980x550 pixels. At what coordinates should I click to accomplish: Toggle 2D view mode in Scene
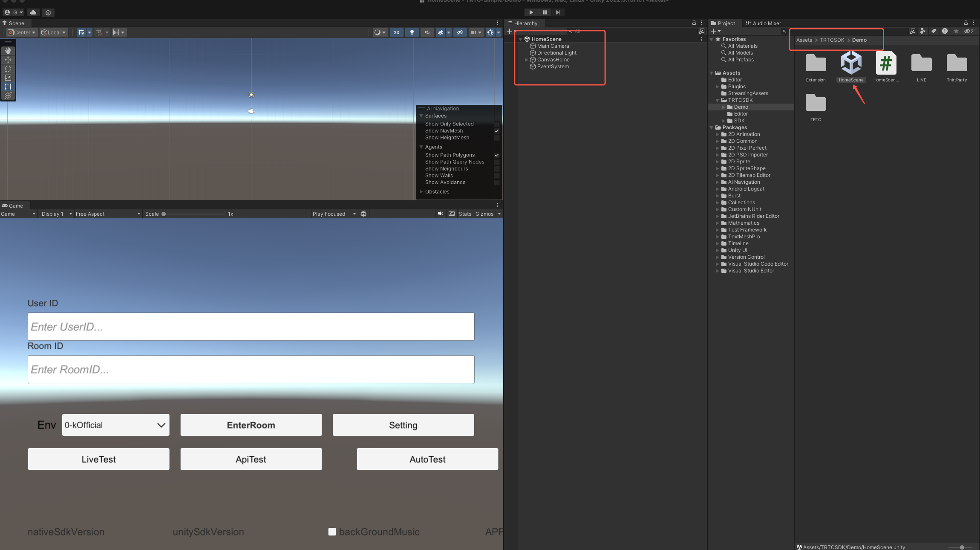pyautogui.click(x=396, y=32)
